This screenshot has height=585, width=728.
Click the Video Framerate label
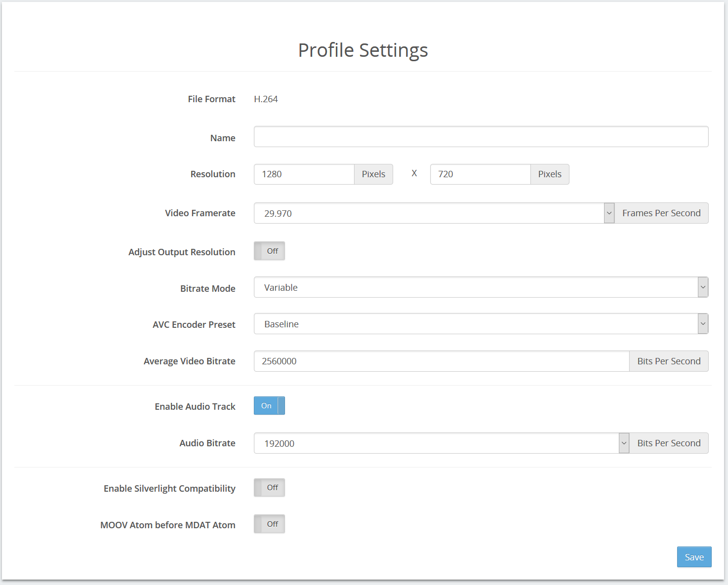pos(200,213)
